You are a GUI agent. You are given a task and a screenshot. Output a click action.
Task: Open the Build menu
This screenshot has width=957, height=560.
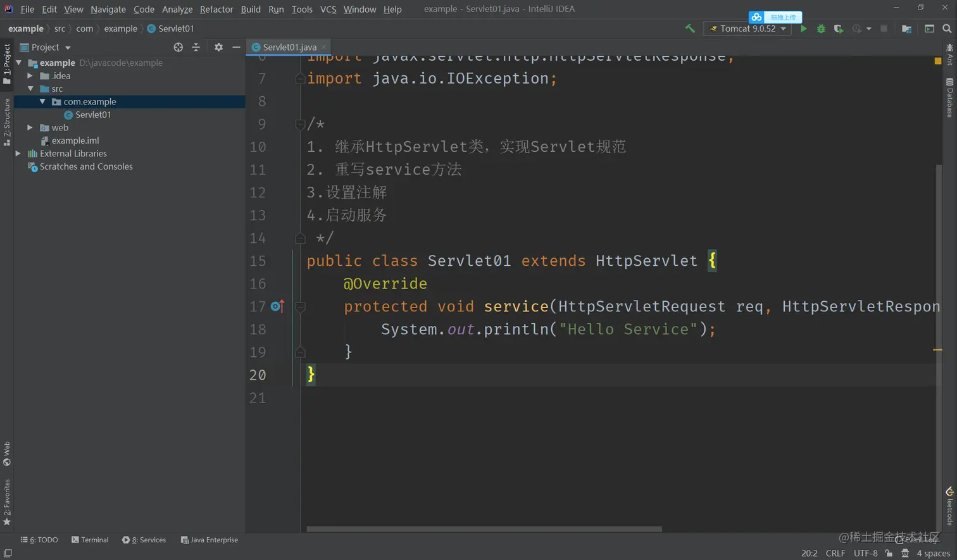(x=251, y=9)
